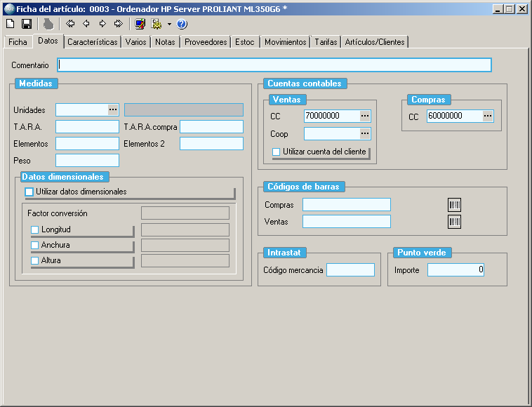This screenshot has height=407, width=532.
Task: Open Unidades lookup ellipsis button
Action: point(113,109)
